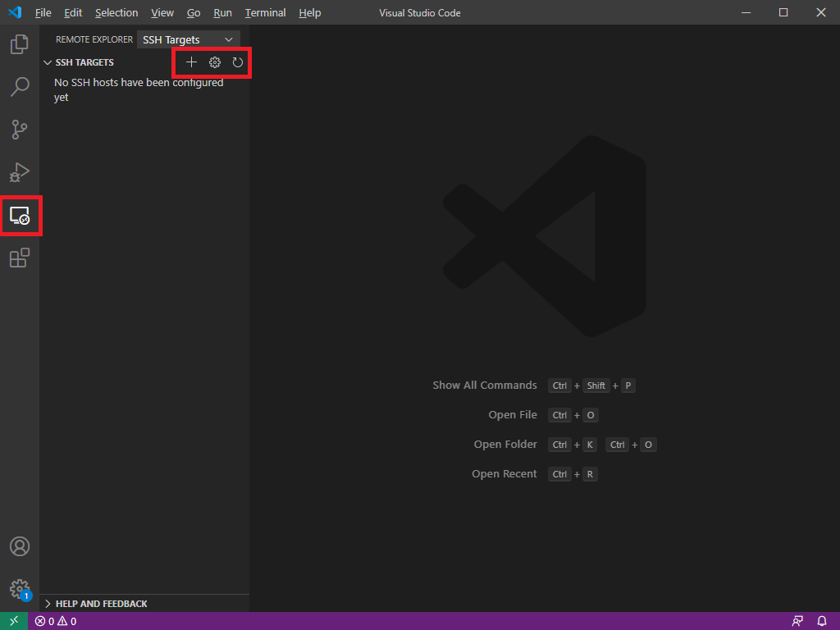Refresh the SSH targets list
This screenshot has height=630, width=840.
tap(238, 62)
